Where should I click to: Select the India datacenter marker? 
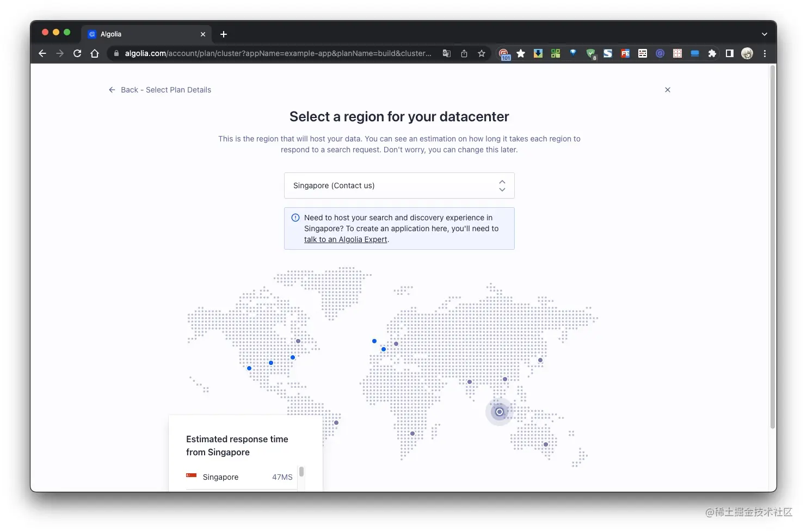click(x=470, y=382)
